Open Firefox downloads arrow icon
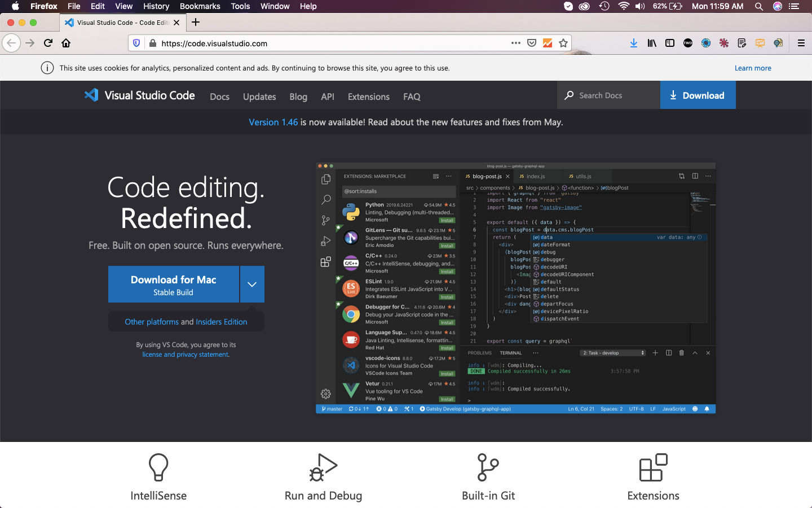812x508 pixels. pos(634,43)
